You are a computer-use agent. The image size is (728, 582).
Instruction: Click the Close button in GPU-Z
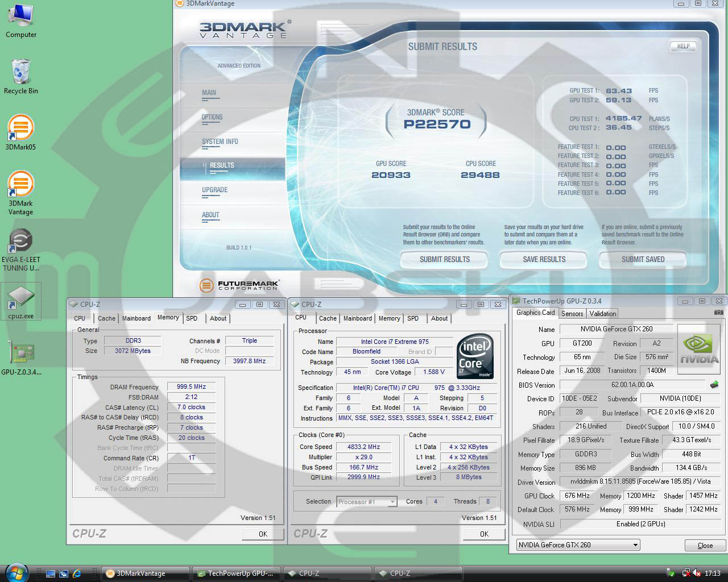(x=705, y=545)
